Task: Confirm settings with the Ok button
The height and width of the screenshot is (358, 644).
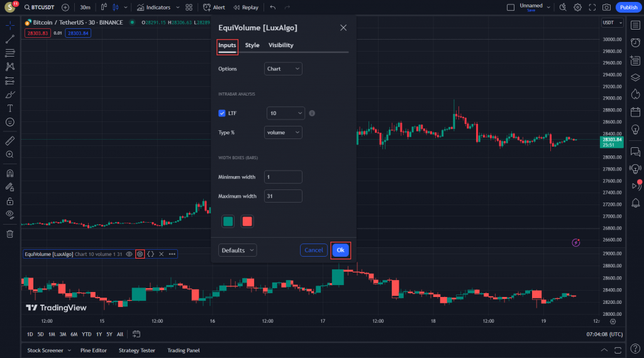Action: click(340, 250)
